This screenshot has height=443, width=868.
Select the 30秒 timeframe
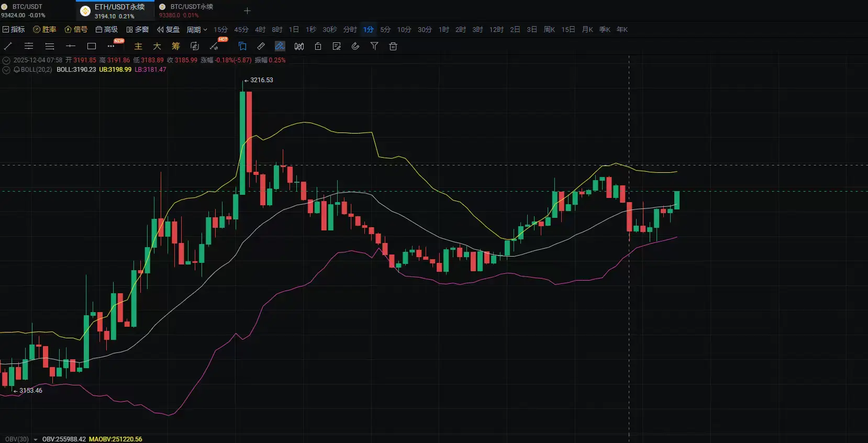pyautogui.click(x=330, y=30)
